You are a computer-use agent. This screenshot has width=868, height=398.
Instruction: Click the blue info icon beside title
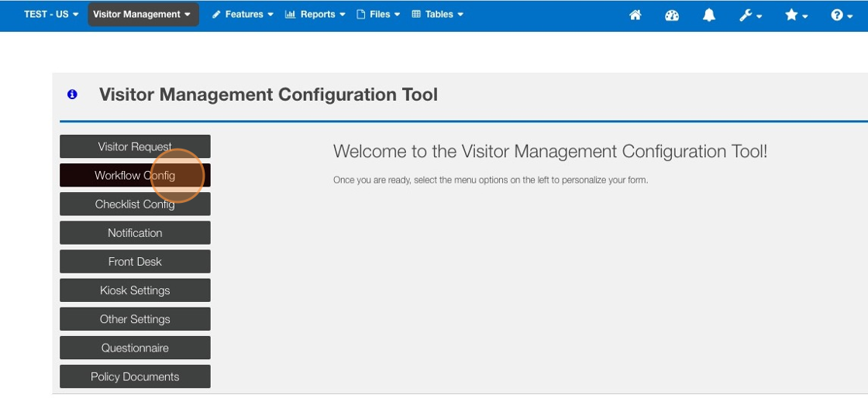(x=72, y=94)
